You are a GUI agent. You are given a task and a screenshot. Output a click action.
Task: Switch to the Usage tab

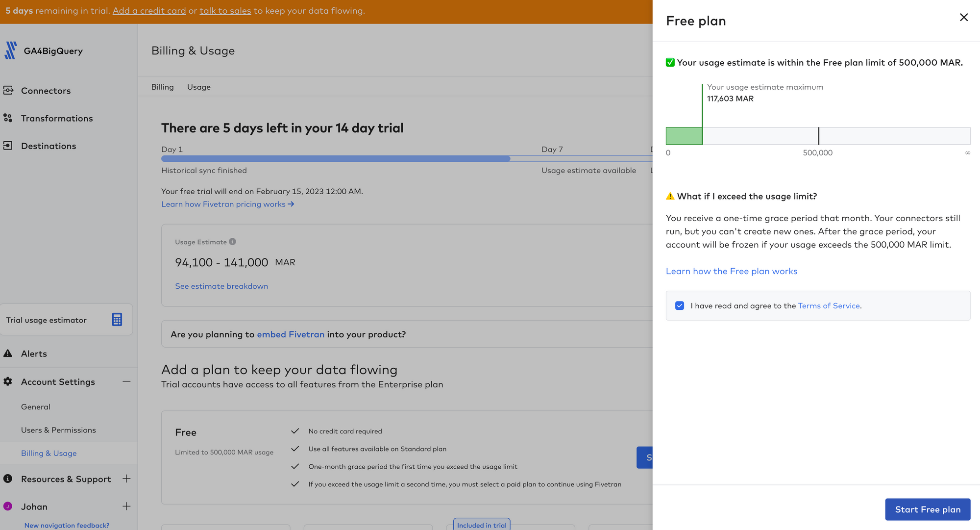pyautogui.click(x=199, y=87)
